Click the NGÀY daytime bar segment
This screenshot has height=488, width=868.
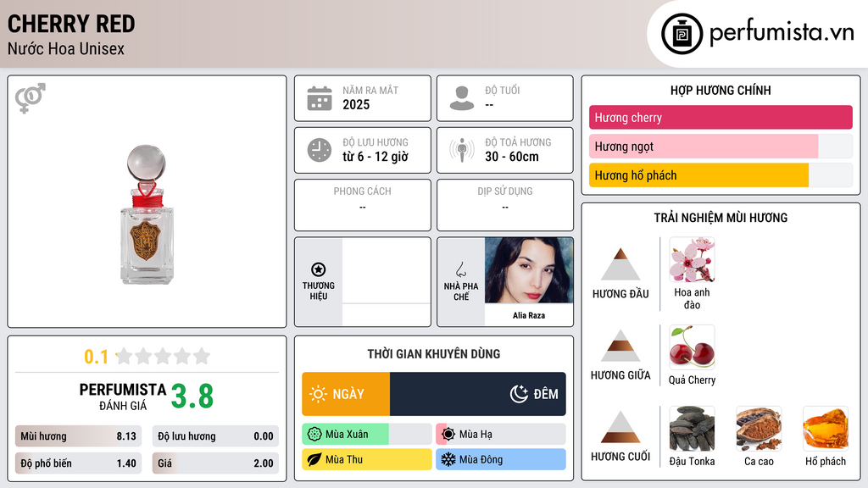tap(346, 394)
